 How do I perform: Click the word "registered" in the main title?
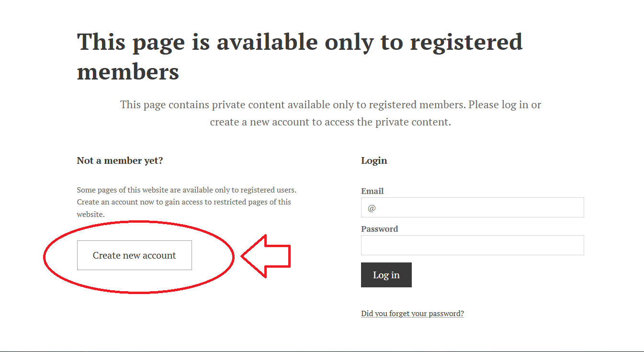(466, 42)
